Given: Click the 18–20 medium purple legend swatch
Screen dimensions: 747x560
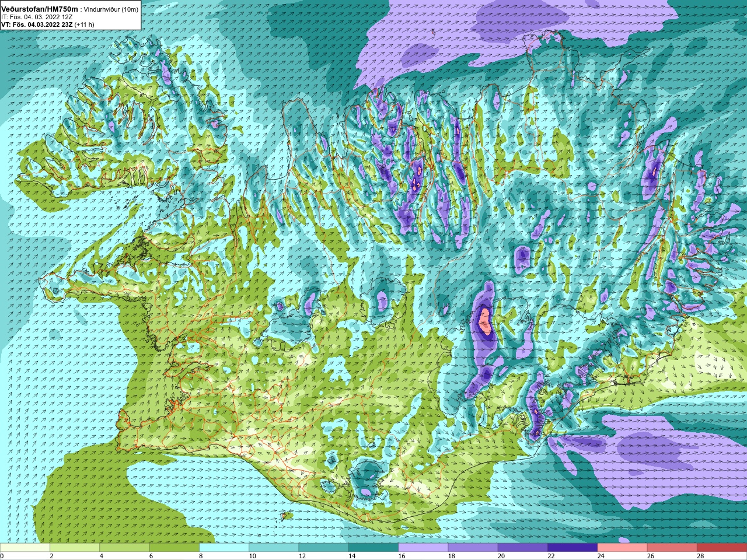Looking at the screenshot, I should (473, 548).
